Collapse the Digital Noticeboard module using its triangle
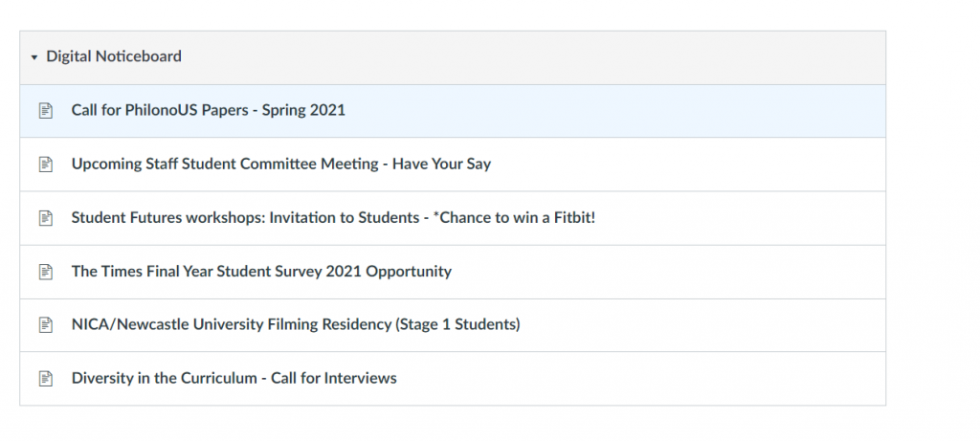Image resolution: width=980 pixels, height=441 pixels. coord(34,57)
